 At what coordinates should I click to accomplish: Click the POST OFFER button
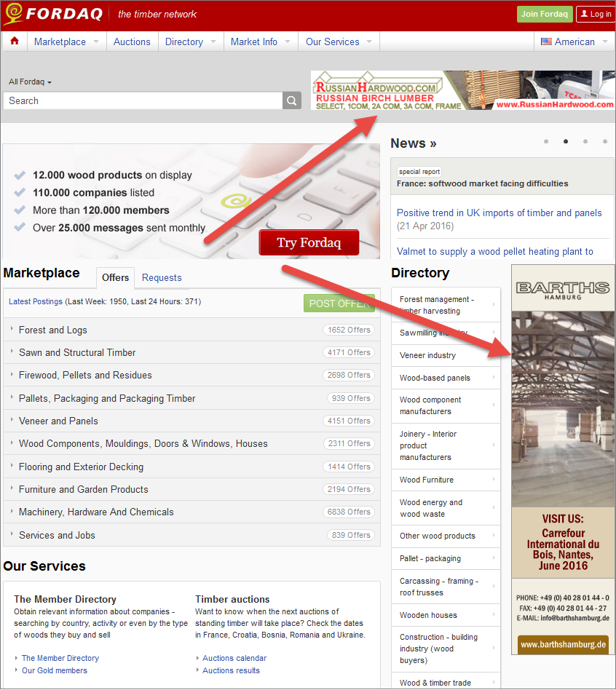339,304
